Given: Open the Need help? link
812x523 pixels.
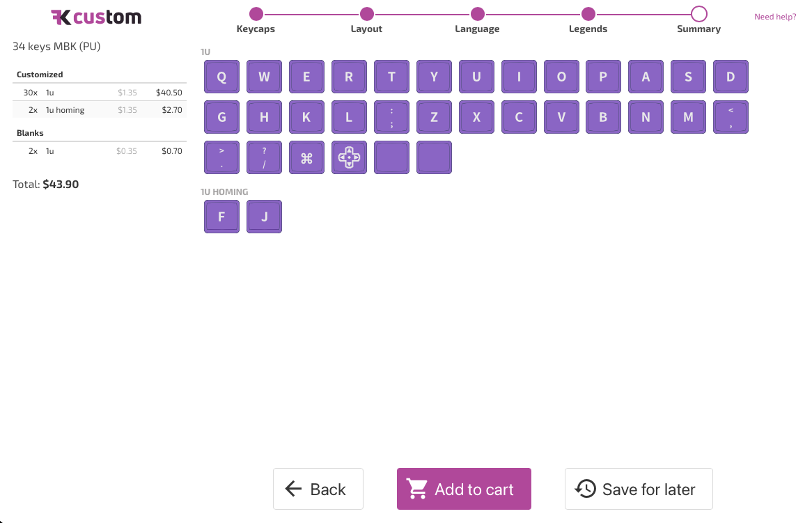Looking at the screenshot, I should pyautogui.click(x=775, y=17).
